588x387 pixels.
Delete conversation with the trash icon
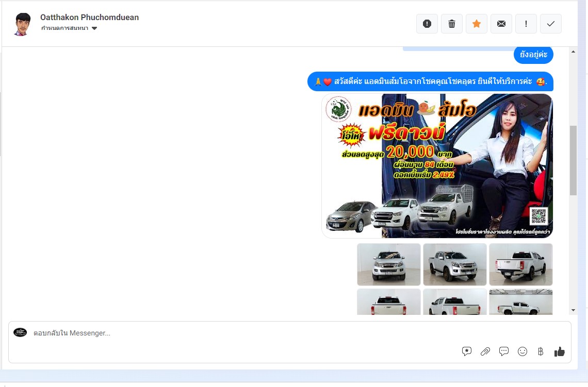(451, 24)
